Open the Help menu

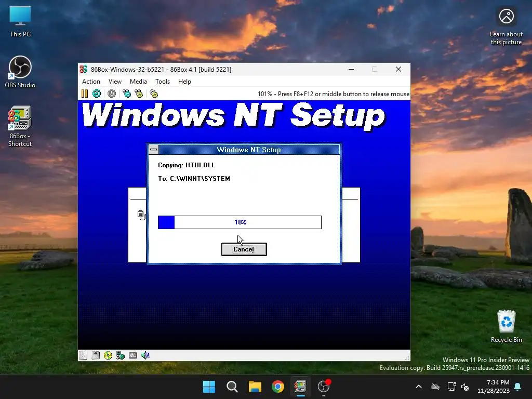coord(184,82)
